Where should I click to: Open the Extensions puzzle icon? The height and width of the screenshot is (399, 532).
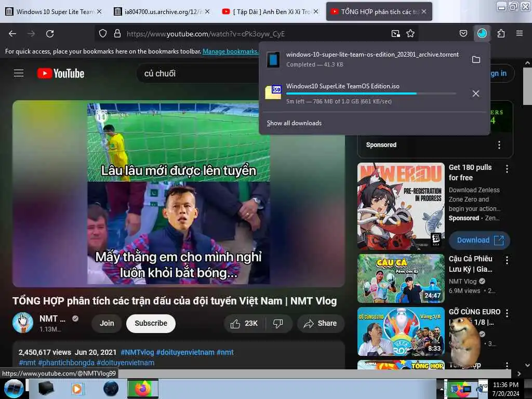[501, 34]
